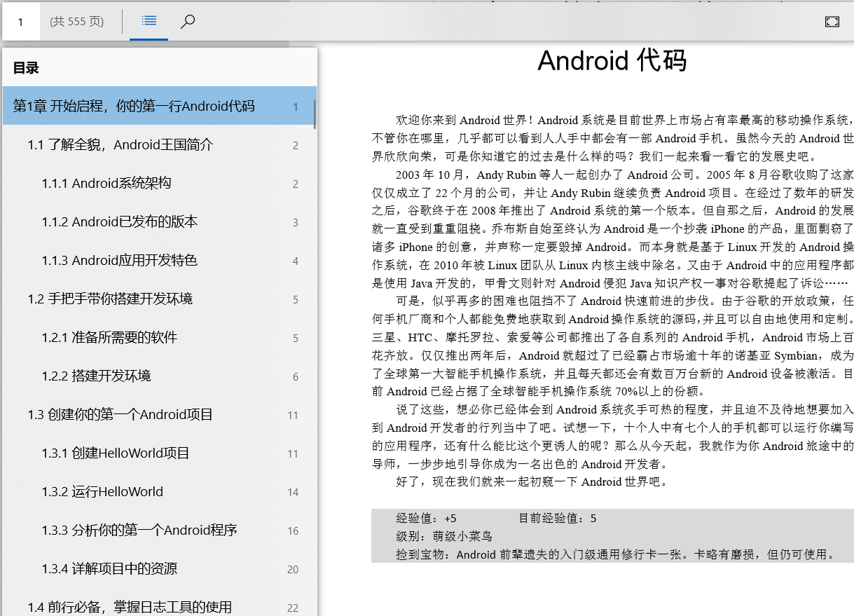The image size is (854, 616).
Task: Open the search magnifier tool
Action: click(x=187, y=21)
